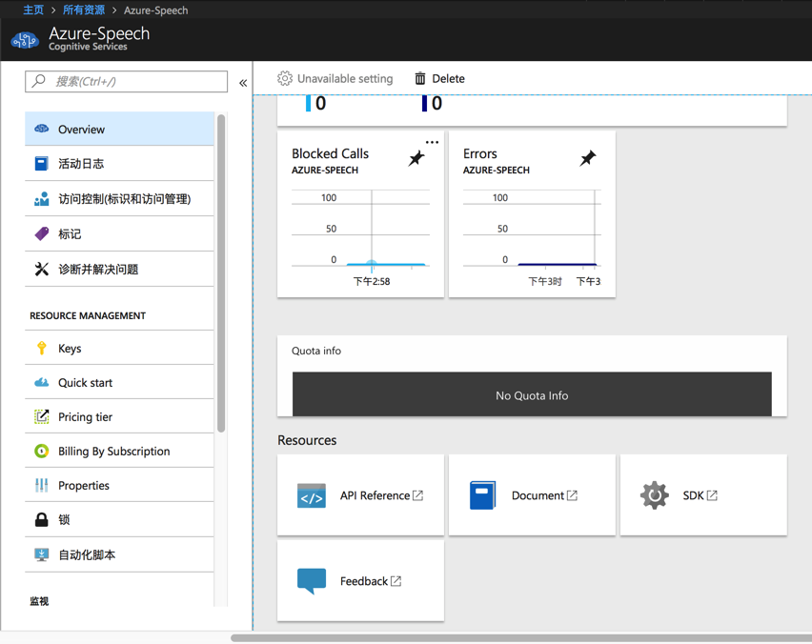
Task: Open the Feedback external link
Action: pos(371,581)
